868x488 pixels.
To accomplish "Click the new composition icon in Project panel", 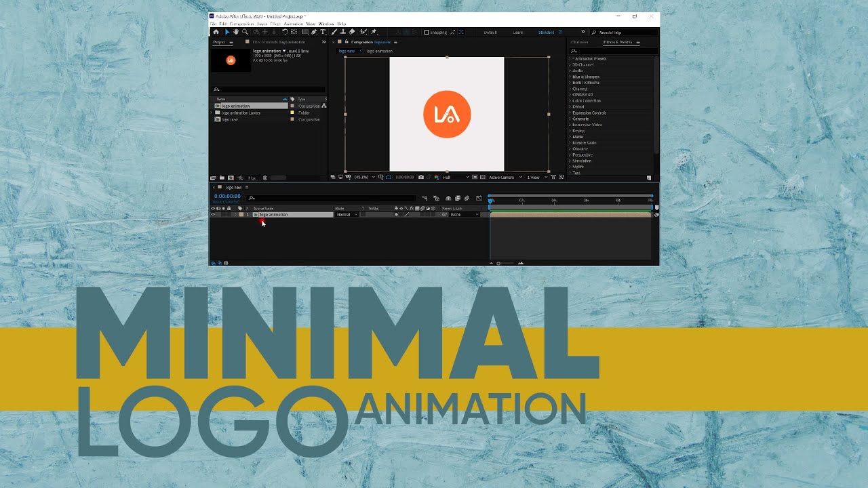I will 231,178.
